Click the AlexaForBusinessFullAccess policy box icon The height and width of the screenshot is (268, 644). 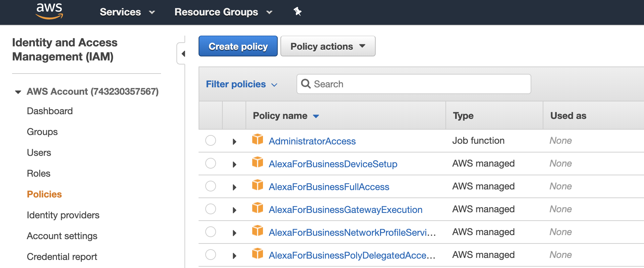tap(258, 185)
